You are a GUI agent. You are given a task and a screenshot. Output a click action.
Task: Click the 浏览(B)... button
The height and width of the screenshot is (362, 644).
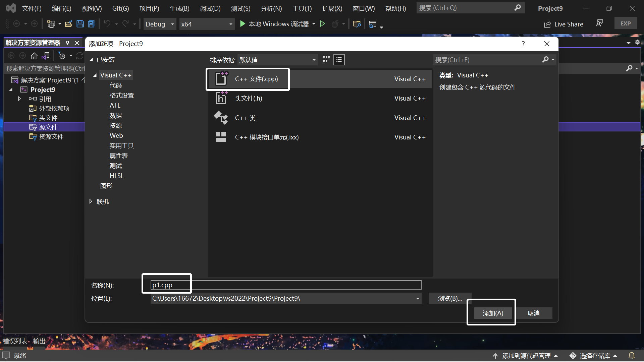pyautogui.click(x=449, y=298)
